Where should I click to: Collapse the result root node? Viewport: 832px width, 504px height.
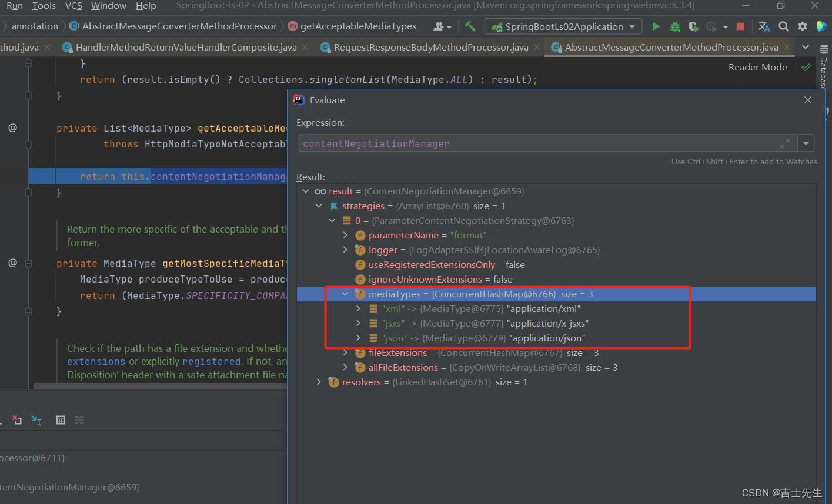[305, 191]
